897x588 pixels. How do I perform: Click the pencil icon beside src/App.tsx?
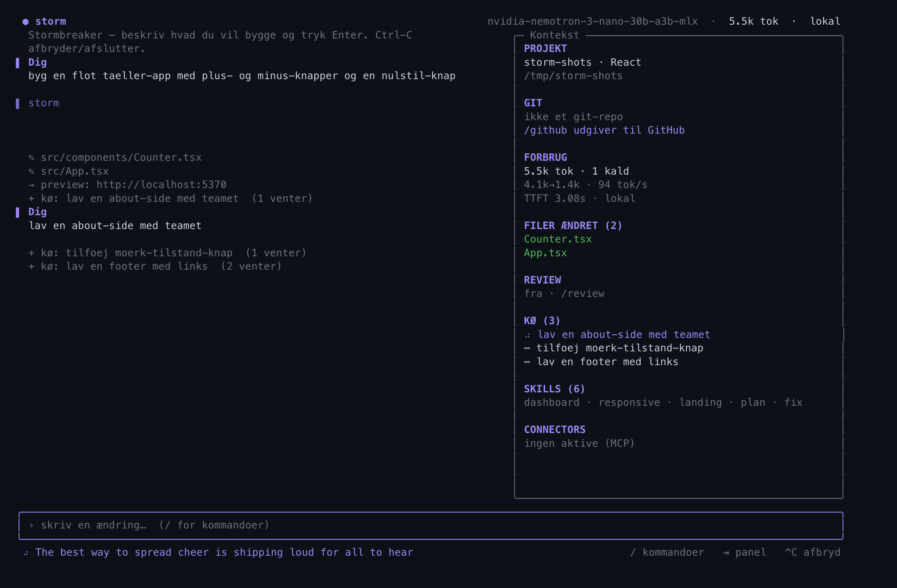[32, 171]
